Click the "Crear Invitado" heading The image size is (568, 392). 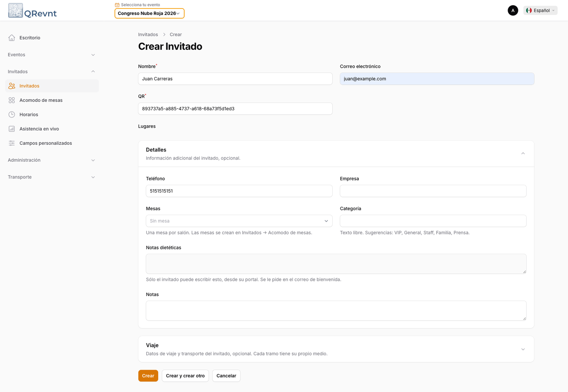point(170,46)
